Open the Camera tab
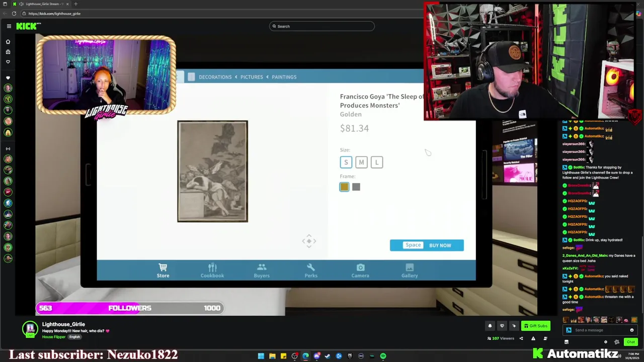This screenshot has width=644, height=362. (x=360, y=270)
